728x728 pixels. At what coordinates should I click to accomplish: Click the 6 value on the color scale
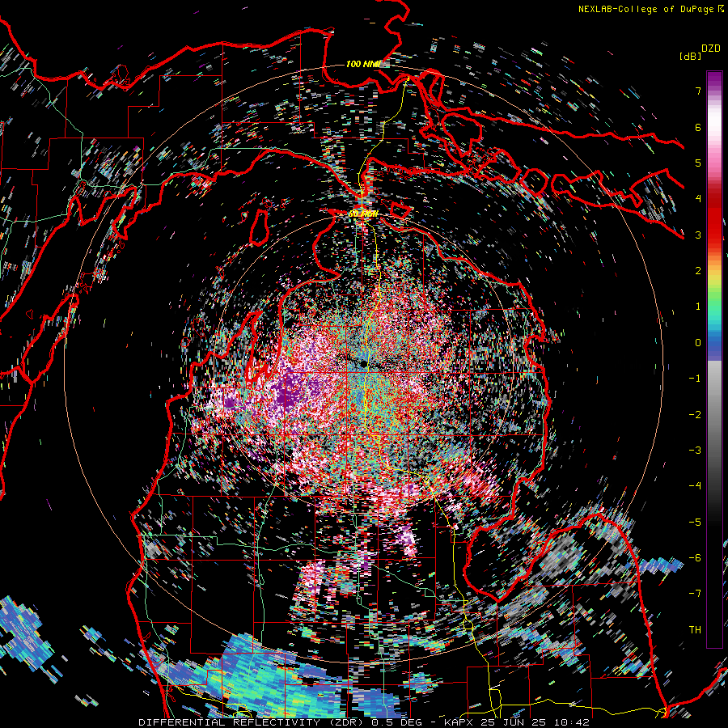[x=698, y=127]
